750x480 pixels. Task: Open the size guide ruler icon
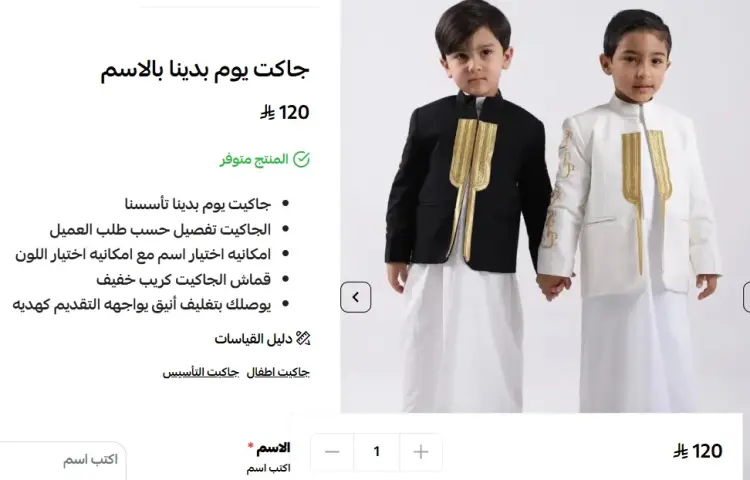click(x=303, y=339)
